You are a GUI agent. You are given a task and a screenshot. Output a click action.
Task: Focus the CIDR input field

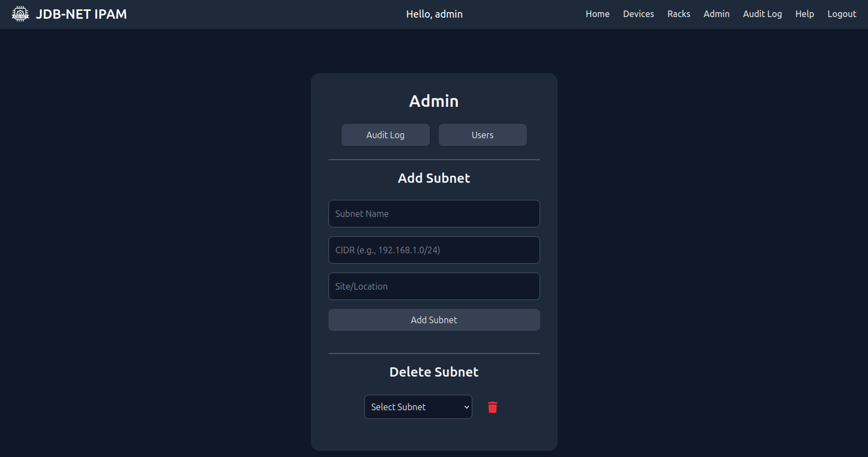pos(434,250)
